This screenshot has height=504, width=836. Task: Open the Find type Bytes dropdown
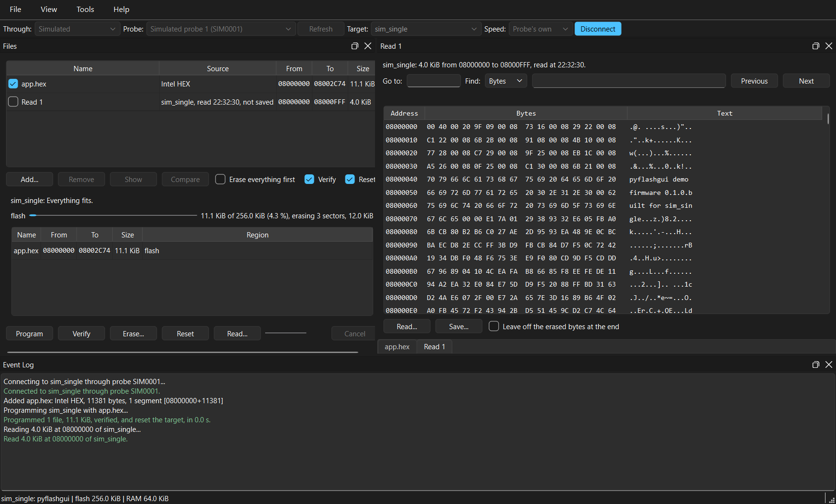(506, 81)
